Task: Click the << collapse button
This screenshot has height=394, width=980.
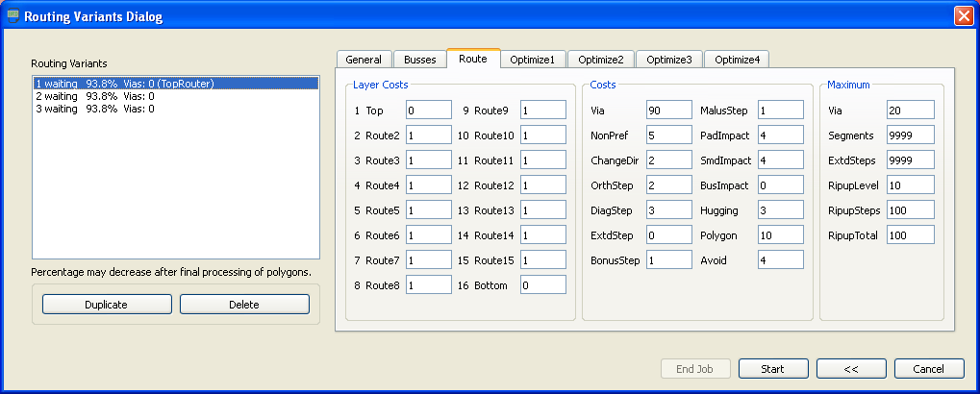Action: [850, 368]
